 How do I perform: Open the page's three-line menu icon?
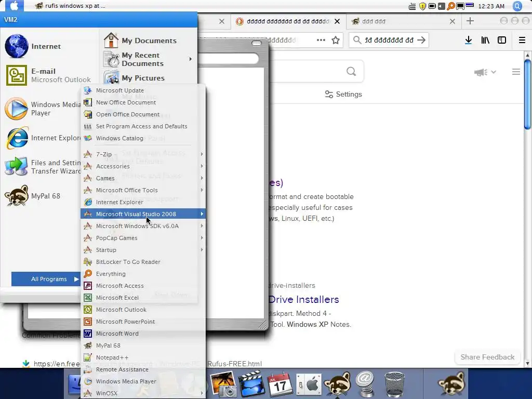[x=516, y=72]
